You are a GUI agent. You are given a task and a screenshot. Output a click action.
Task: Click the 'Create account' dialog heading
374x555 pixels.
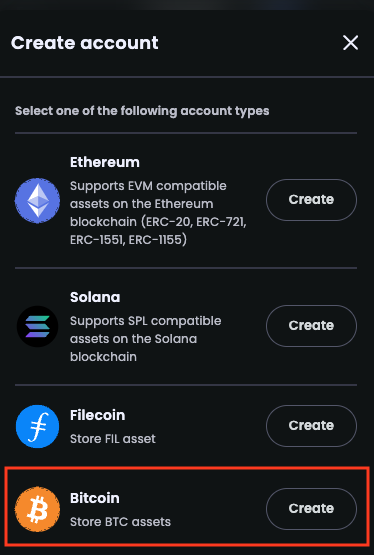click(x=85, y=43)
